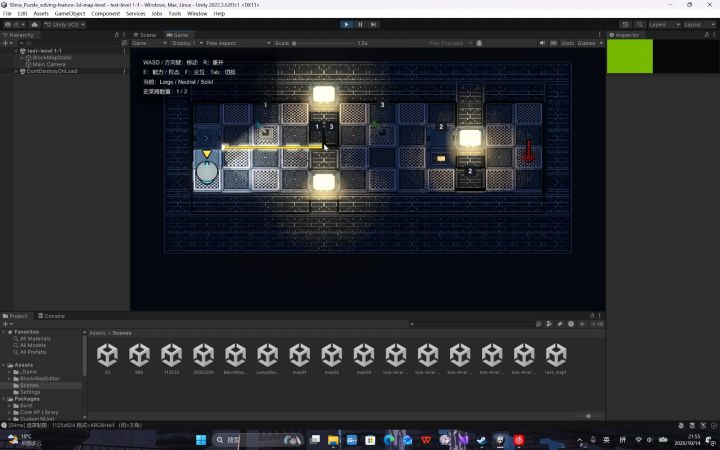The image size is (720, 450).
Task: Open the File menu
Action: 7,14
